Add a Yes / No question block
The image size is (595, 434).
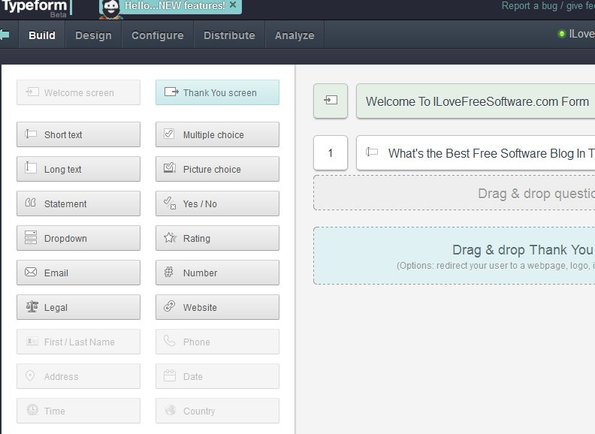tap(217, 203)
